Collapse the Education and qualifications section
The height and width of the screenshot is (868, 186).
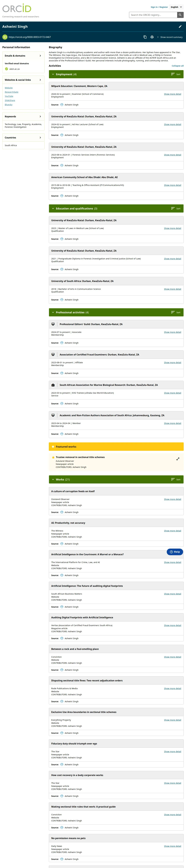(53, 209)
